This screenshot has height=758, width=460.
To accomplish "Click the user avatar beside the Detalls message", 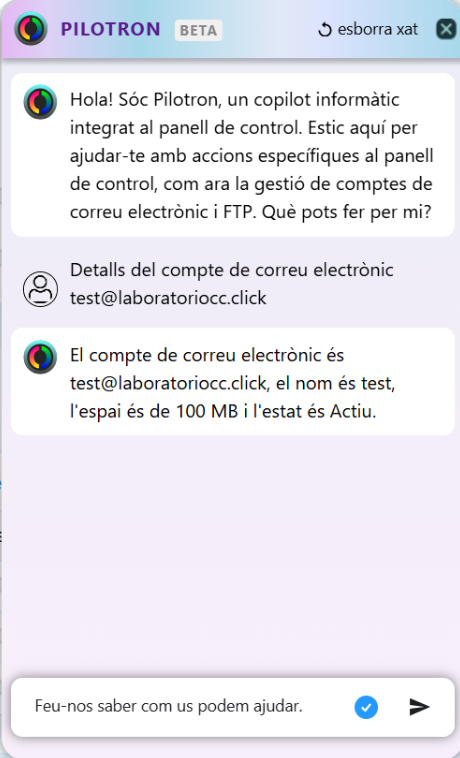I will click(41, 289).
